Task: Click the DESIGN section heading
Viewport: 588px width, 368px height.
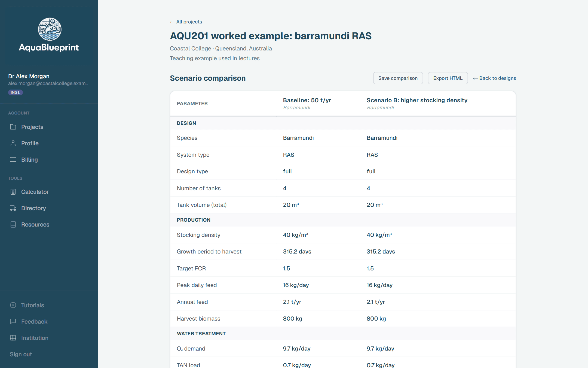Action: click(186, 123)
